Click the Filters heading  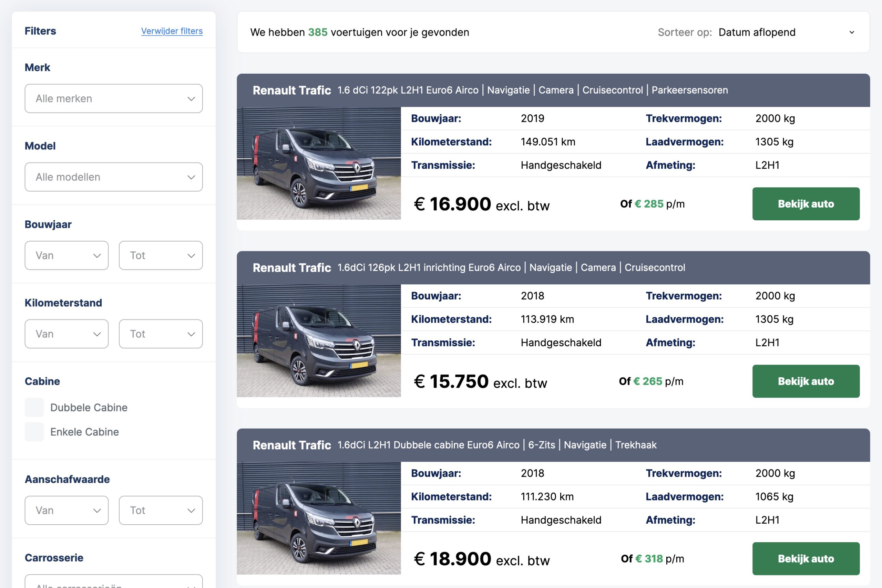tap(40, 31)
